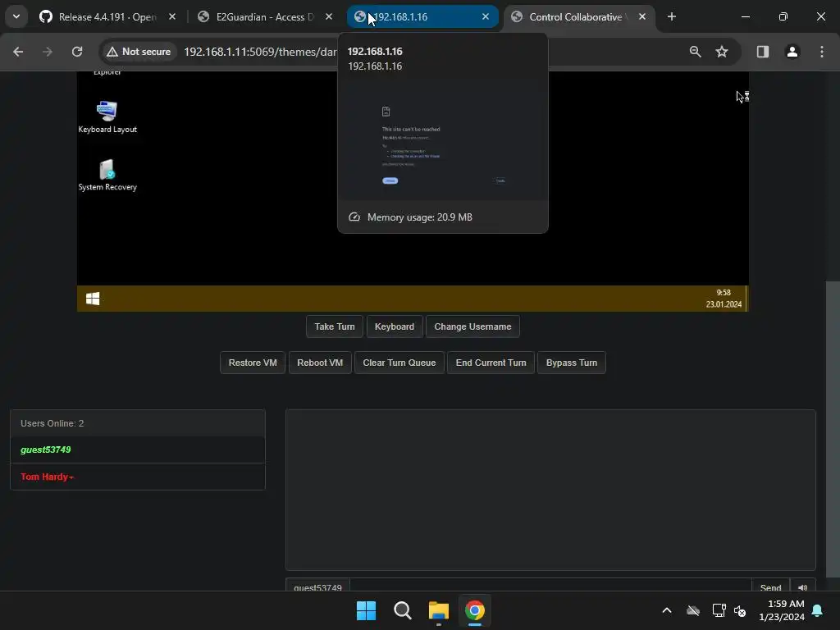840x630 pixels.
Task: Click the Reboot VM button
Action: (x=320, y=363)
